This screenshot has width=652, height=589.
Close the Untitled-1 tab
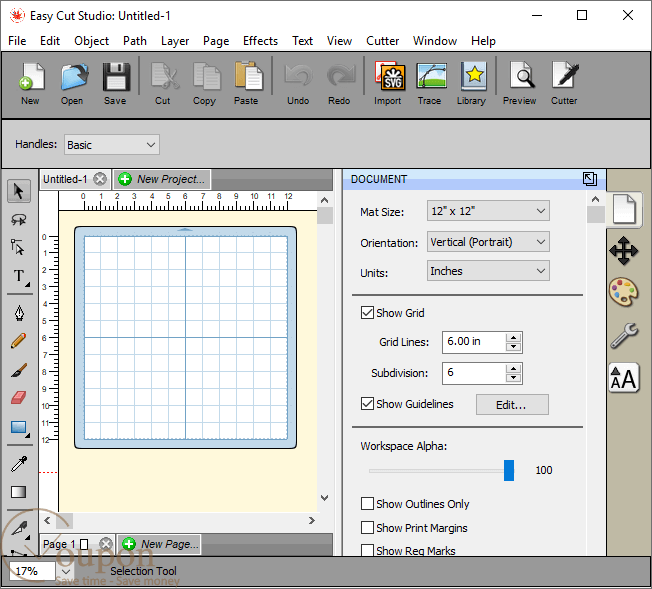(x=100, y=179)
